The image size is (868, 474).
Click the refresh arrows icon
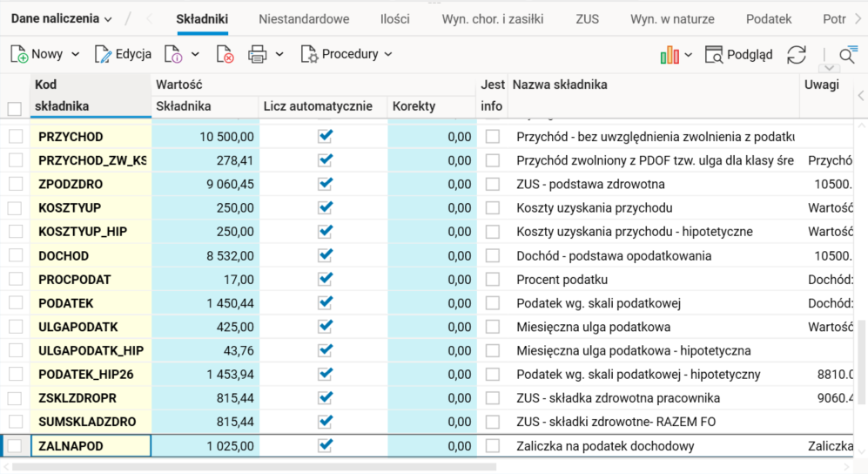(x=796, y=55)
